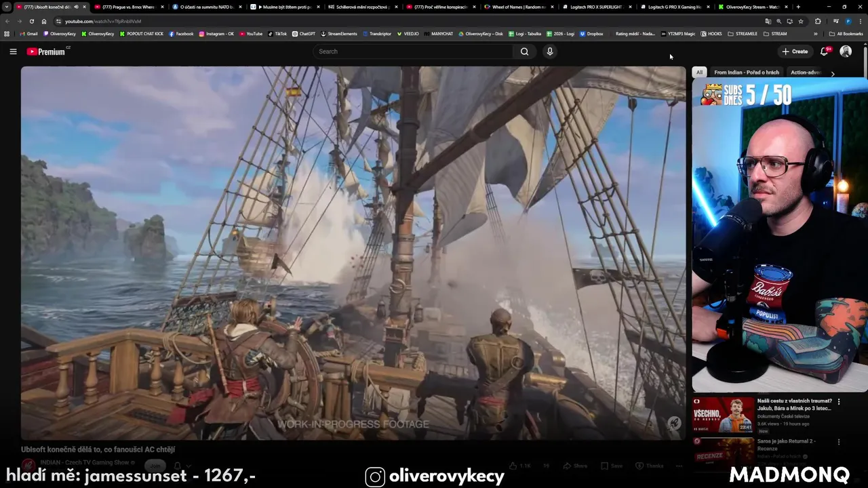Switch to 'Prague vs. Brno' tab
The image size is (868, 488).
(127, 7)
